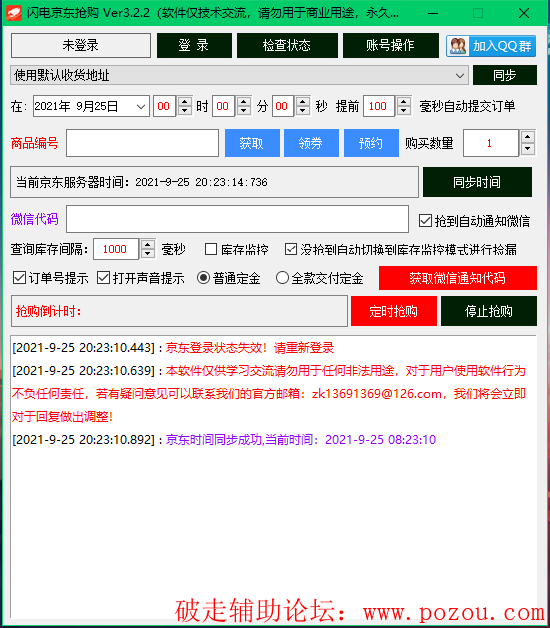
Task: Toggle the 抢到自动通知微信 checkbox
Action: (x=425, y=221)
